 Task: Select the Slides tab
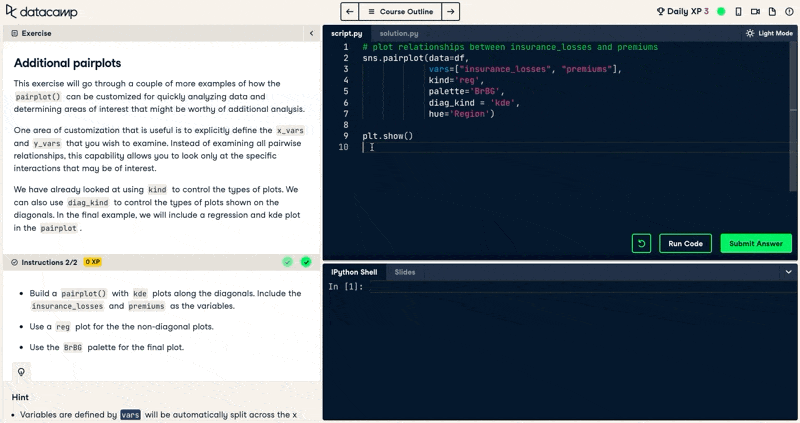coord(405,272)
